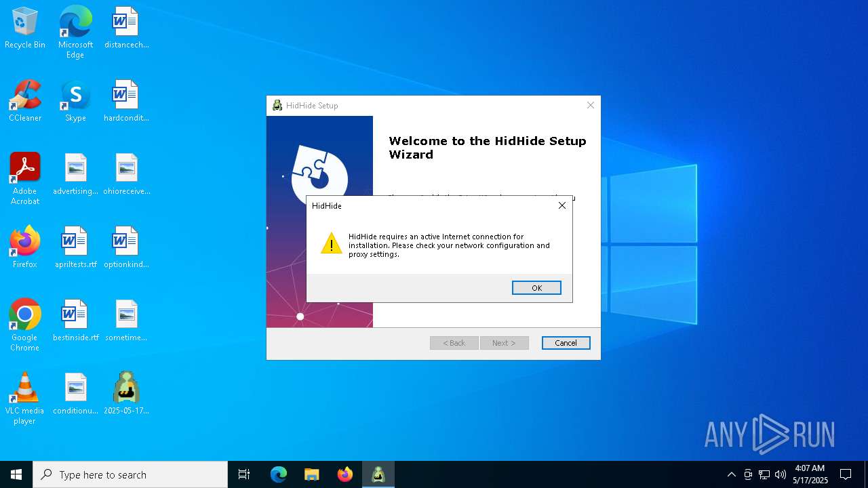
Task: Click the internet connection required message text
Action: pyautogui.click(x=449, y=245)
